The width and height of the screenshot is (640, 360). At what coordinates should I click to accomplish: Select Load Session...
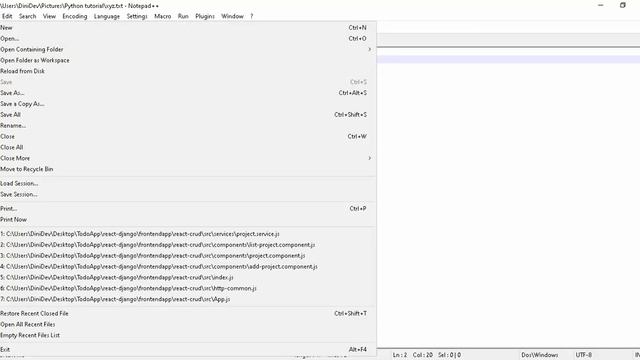click(188, 184)
